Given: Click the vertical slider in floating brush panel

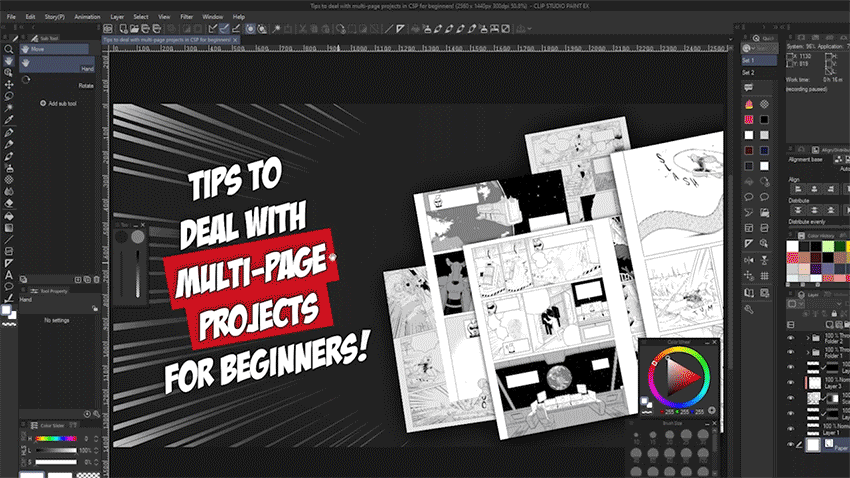Looking at the screenshot, I should tap(138, 274).
